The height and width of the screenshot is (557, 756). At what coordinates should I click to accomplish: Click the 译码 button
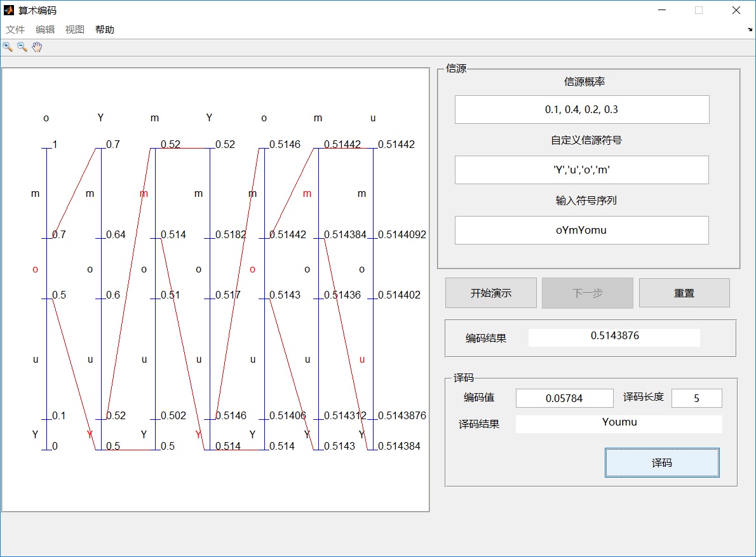tap(661, 462)
